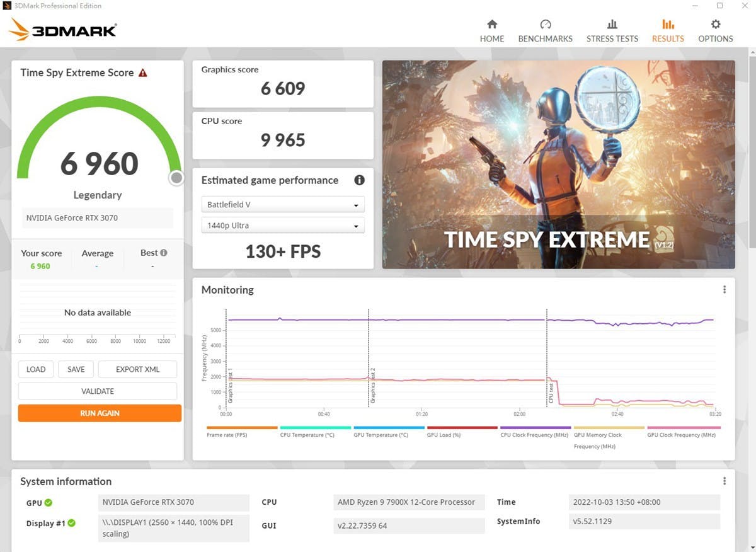Toggle GPU Temperature legend swatch
This screenshot has height=552, width=756.
tap(389, 427)
